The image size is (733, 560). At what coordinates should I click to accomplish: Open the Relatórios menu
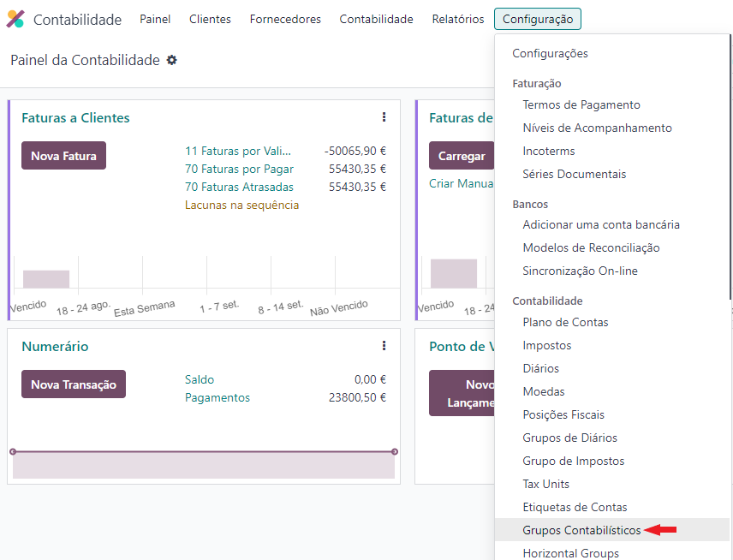coord(457,19)
